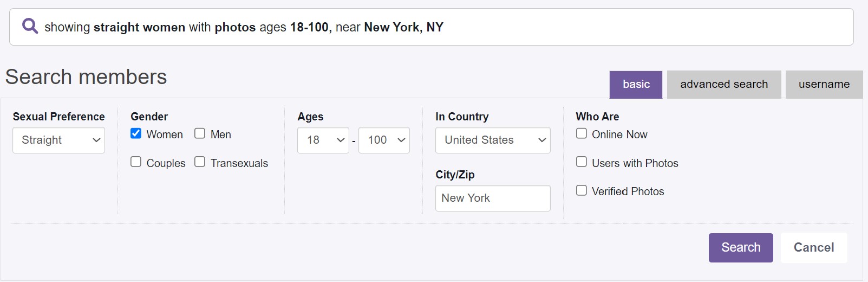The height and width of the screenshot is (282, 868).
Task: Expand the minimum age dropdown
Action: [x=323, y=140]
